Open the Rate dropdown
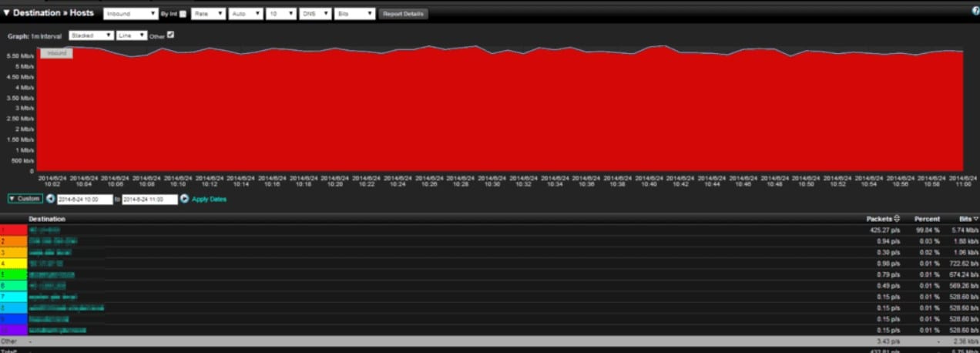 [x=208, y=14]
